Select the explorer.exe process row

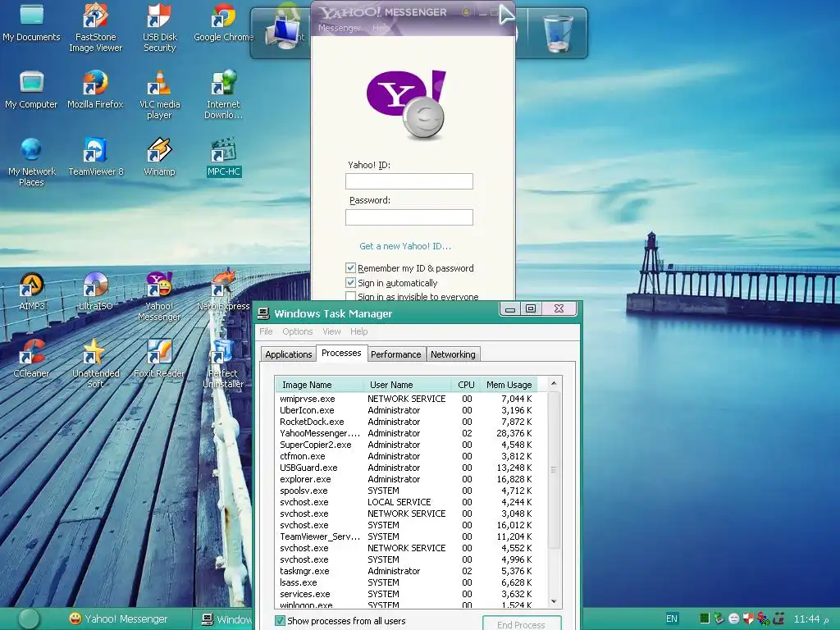click(407, 479)
